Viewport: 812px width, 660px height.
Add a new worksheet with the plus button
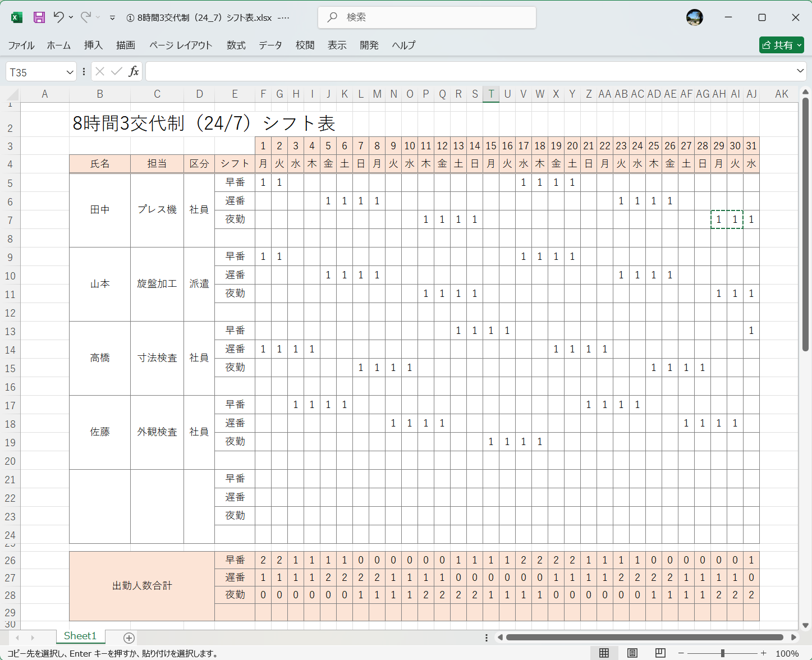[129, 638]
